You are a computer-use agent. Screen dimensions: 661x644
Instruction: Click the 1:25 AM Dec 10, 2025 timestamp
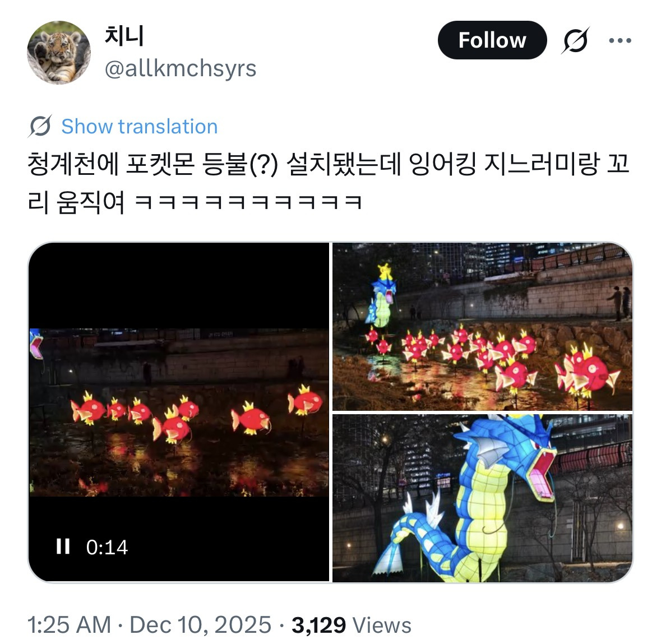[x=149, y=624]
